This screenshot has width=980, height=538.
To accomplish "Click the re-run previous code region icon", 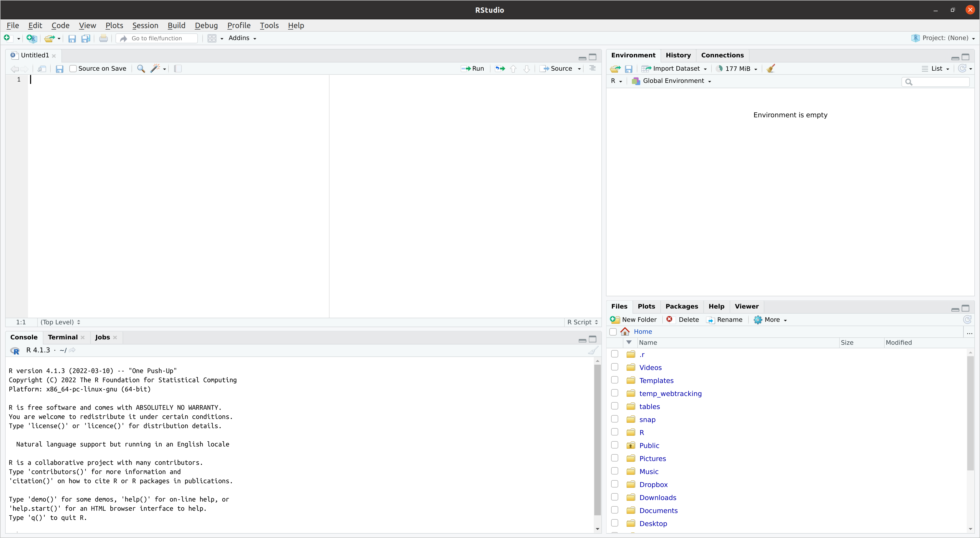I will click(x=500, y=69).
